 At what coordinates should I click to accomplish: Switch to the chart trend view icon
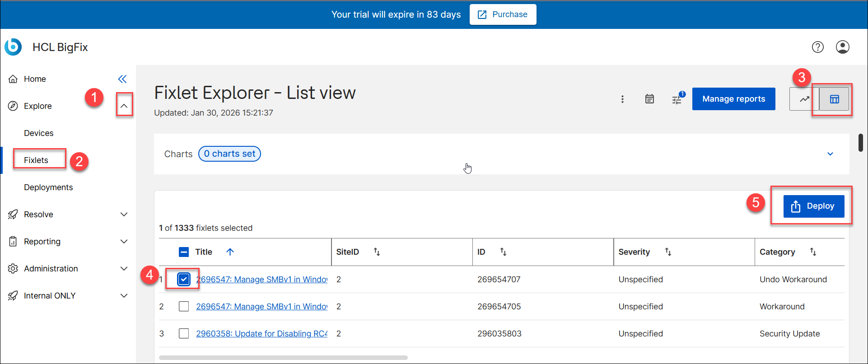pyautogui.click(x=804, y=99)
